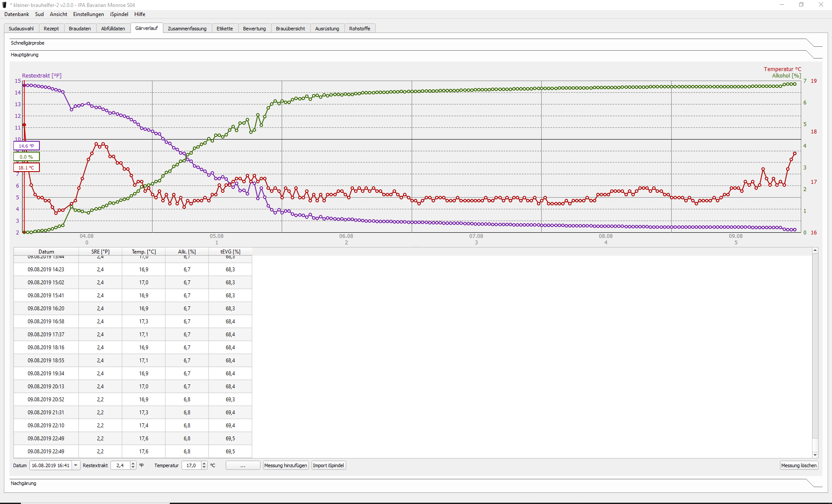832x504 pixels.
Task: Click Import iSpindel button
Action: pyautogui.click(x=328, y=465)
